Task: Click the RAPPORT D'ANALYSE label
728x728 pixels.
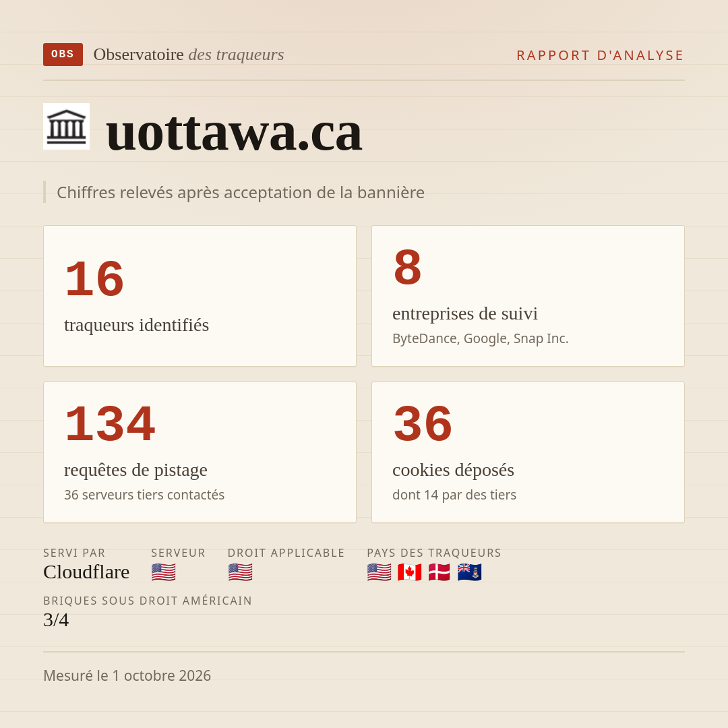Action: pos(601,55)
